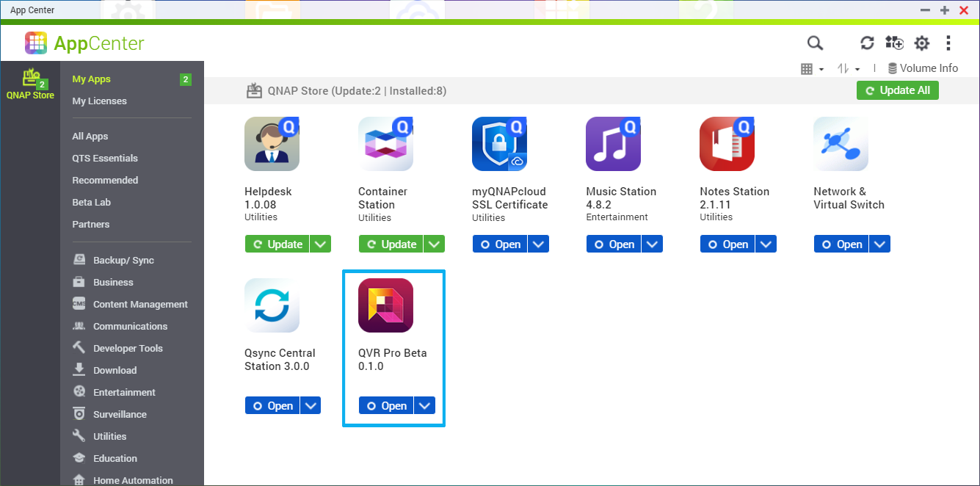Click QNAP Store update and installed summary
980x486 pixels.
357,91
